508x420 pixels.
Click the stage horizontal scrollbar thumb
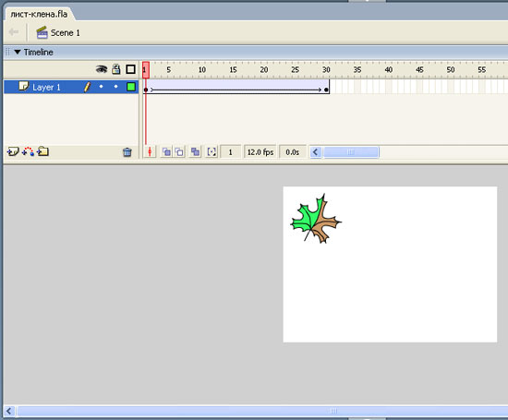[x=262, y=412]
